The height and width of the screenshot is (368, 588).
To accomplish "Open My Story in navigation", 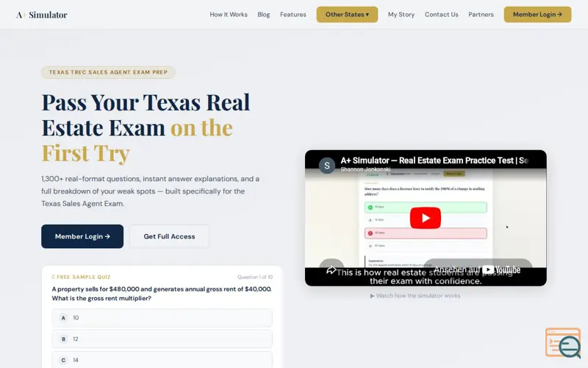I will (x=401, y=15).
